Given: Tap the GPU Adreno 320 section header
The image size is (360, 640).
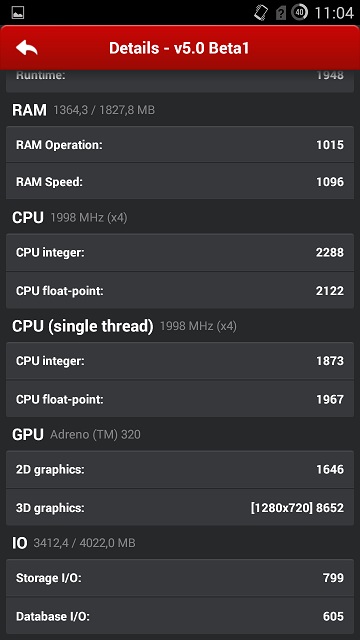Looking at the screenshot, I should tap(76, 434).
